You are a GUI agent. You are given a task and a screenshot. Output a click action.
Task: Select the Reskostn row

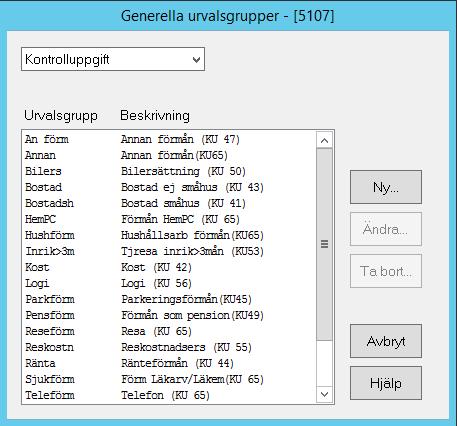click(x=169, y=347)
